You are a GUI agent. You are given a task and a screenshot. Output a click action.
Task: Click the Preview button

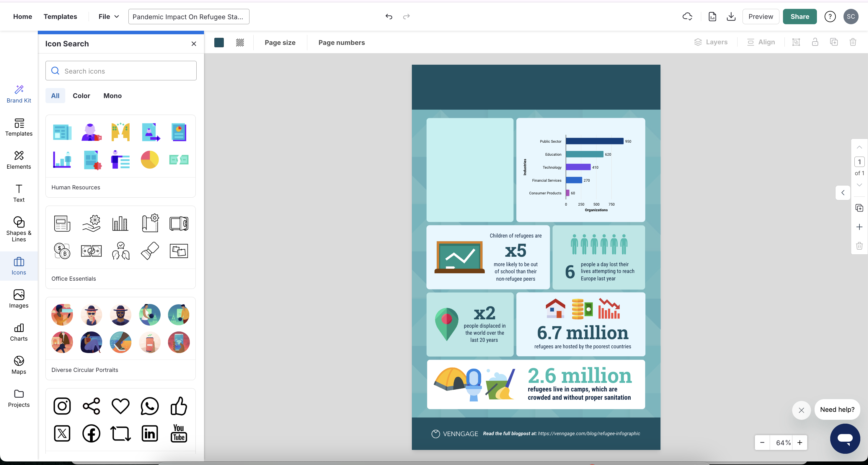point(761,16)
